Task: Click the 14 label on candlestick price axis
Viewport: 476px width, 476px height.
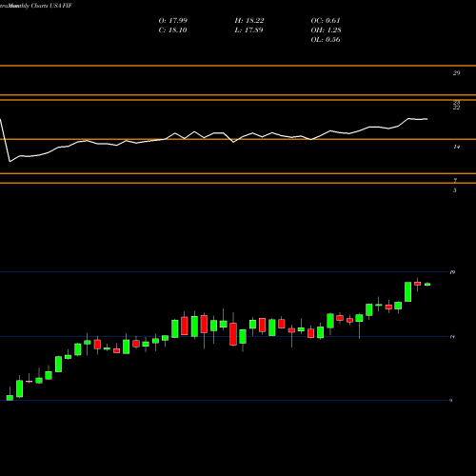Action: [x=452, y=337]
